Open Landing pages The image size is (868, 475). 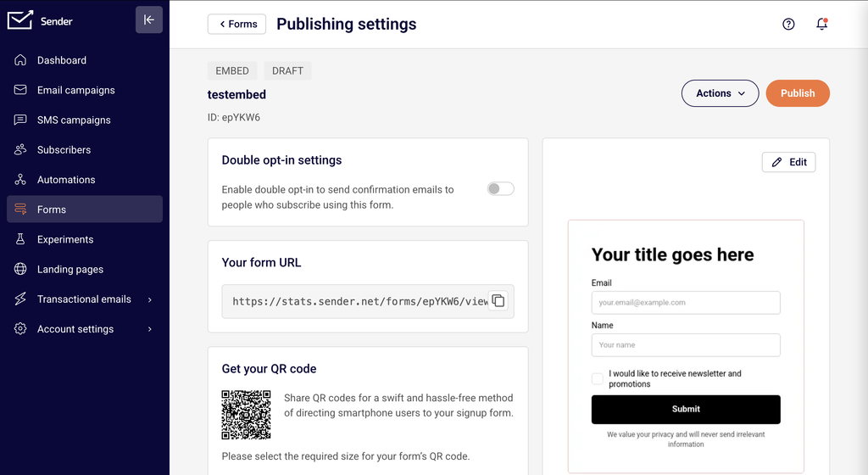point(85,269)
